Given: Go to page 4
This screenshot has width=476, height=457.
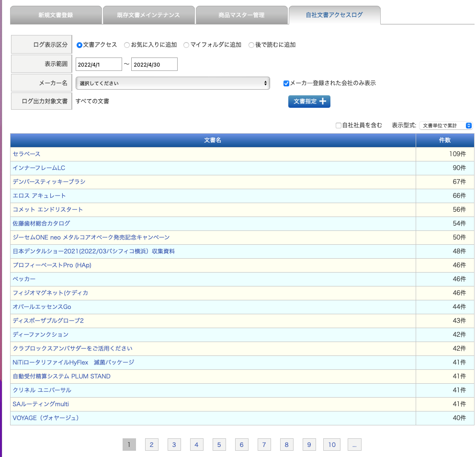Looking at the screenshot, I should (x=196, y=445).
